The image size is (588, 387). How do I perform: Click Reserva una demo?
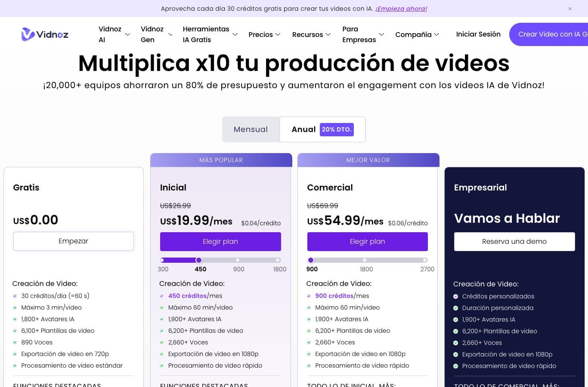[x=514, y=242]
